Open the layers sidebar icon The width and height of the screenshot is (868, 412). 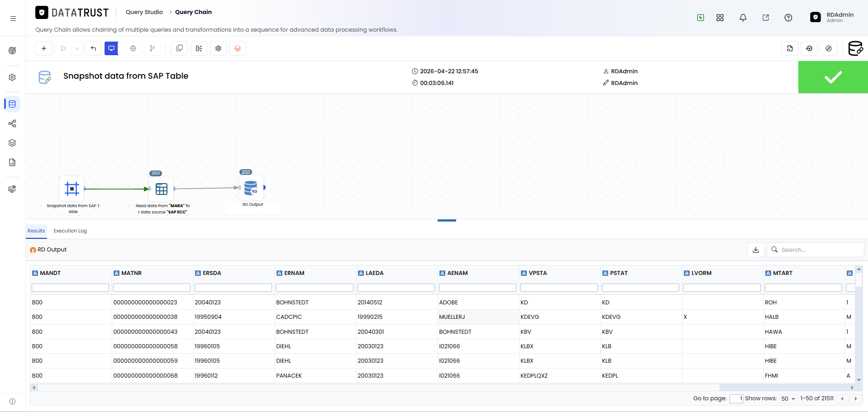click(x=12, y=143)
